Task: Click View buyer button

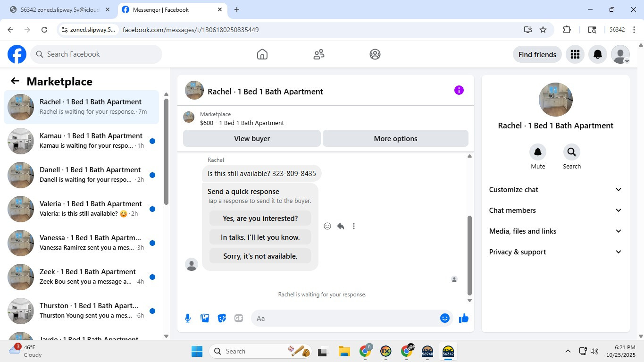Action: 252,139
